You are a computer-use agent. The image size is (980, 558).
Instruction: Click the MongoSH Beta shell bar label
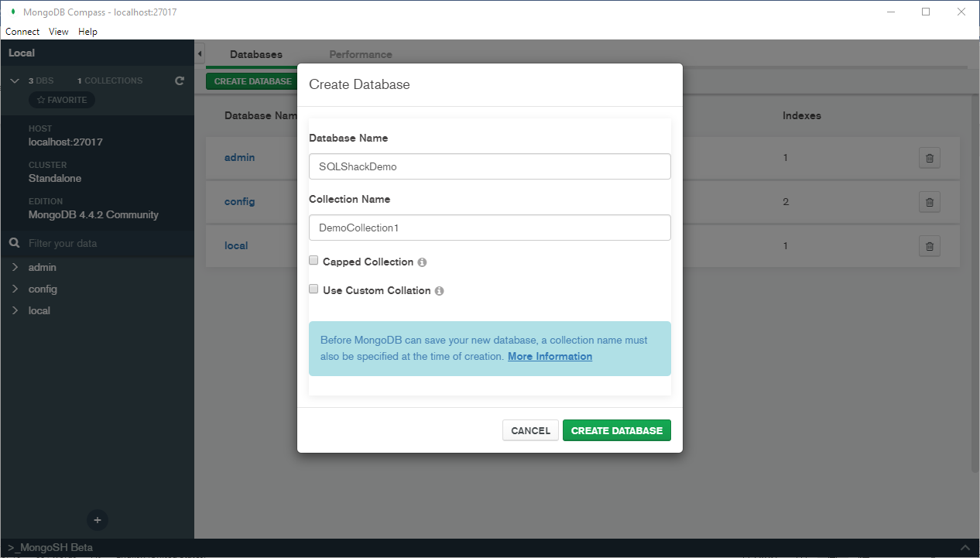pyautogui.click(x=50, y=547)
